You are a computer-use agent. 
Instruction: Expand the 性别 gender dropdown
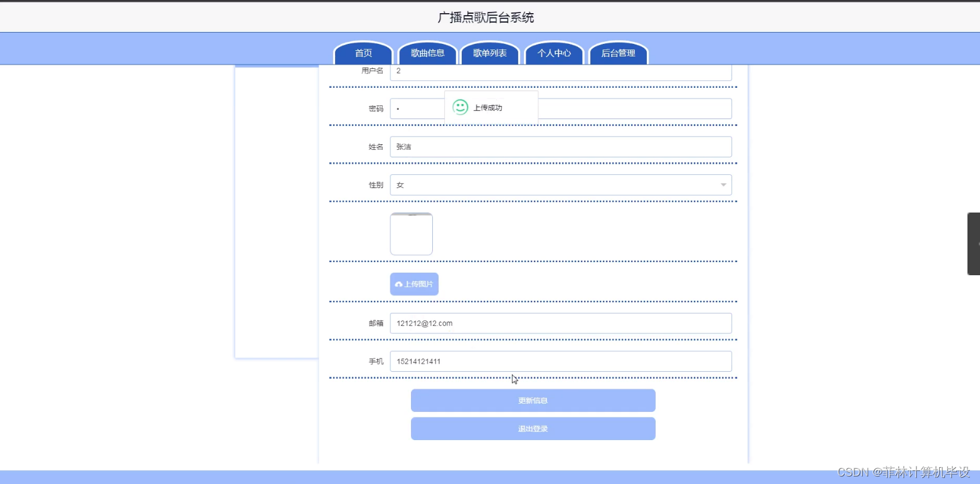pyautogui.click(x=561, y=184)
